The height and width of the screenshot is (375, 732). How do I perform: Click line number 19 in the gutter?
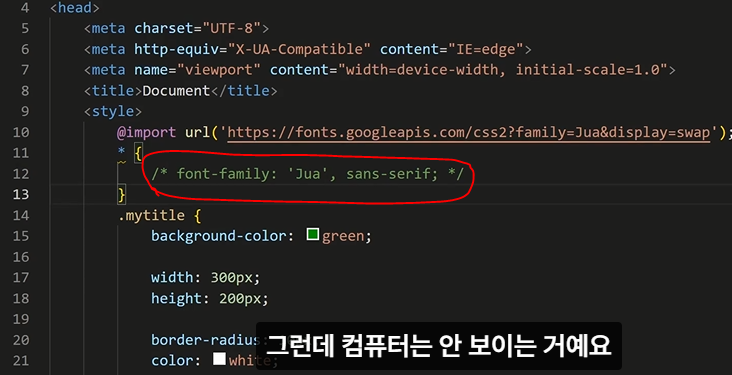(20, 319)
